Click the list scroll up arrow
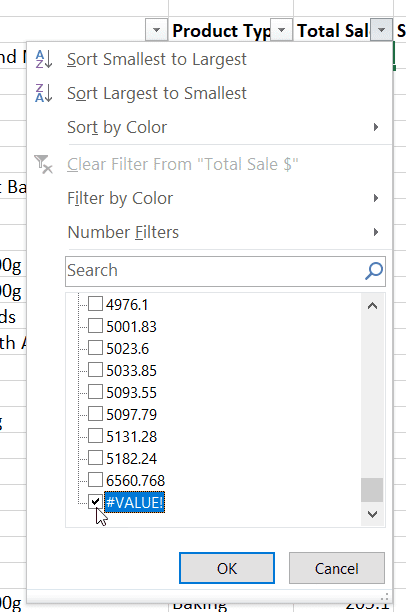This screenshot has height=612, width=406. click(372, 306)
